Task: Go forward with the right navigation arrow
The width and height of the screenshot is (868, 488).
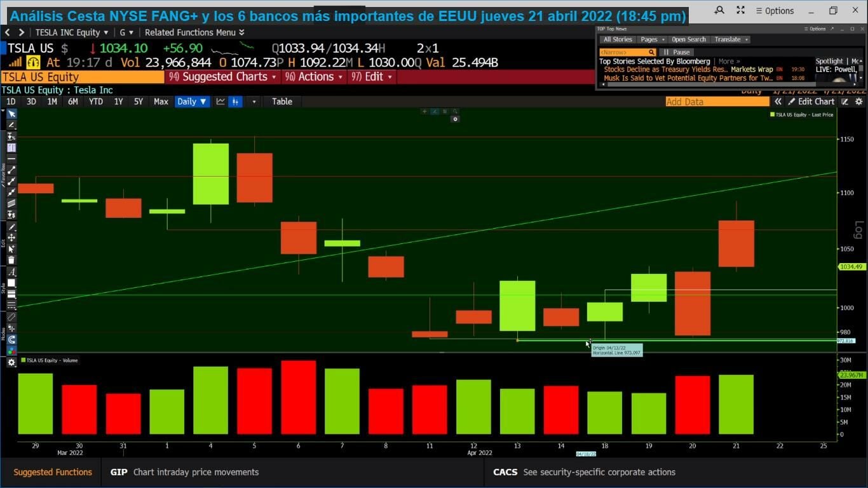Action: (x=21, y=32)
